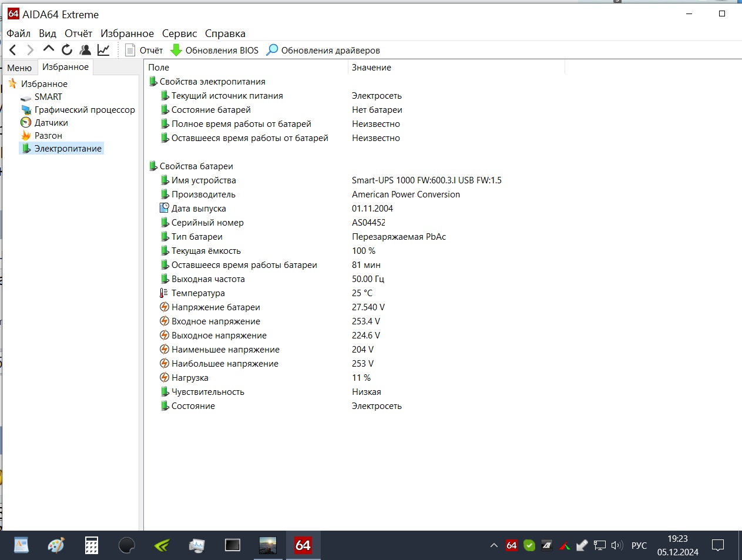Switch to the Меню tab
Screen dimensions: 742x560
coord(19,68)
